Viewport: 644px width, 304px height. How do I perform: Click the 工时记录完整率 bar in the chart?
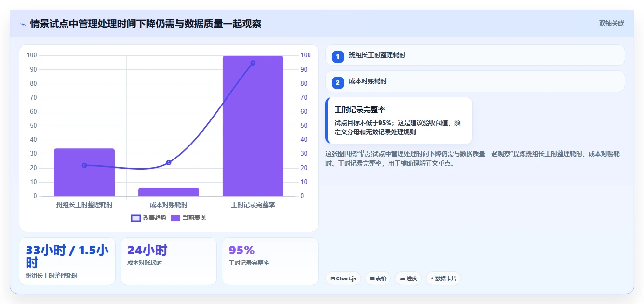[x=253, y=126]
